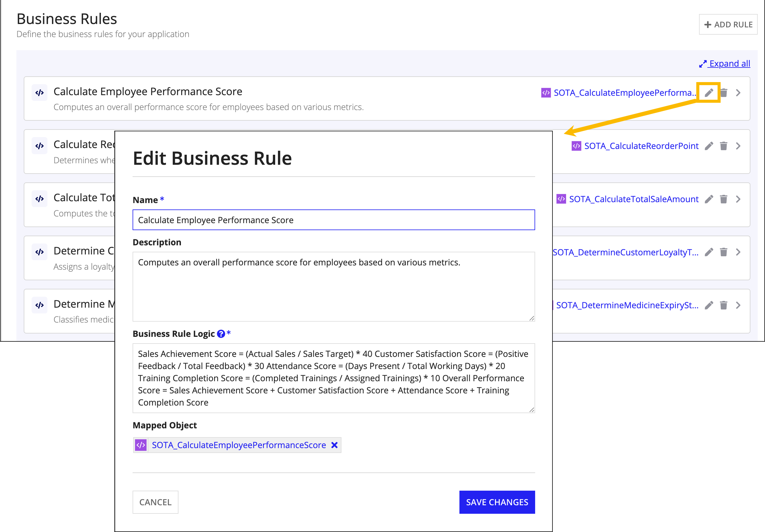Click the code icon beside Determine Medicine rule
The image size is (765, 532).
[40, 305]
